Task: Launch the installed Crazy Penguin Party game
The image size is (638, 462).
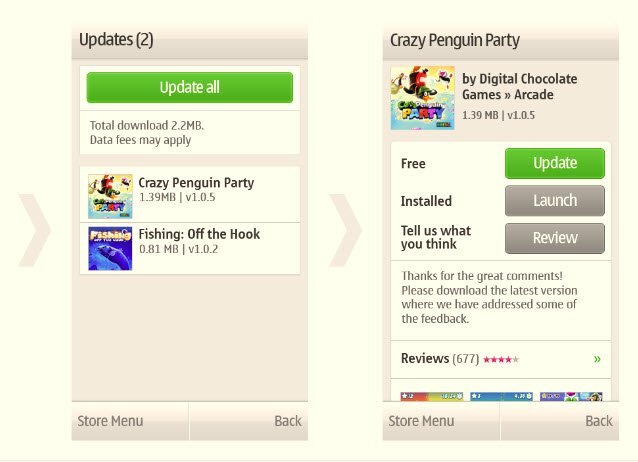Action: point(555,201)
